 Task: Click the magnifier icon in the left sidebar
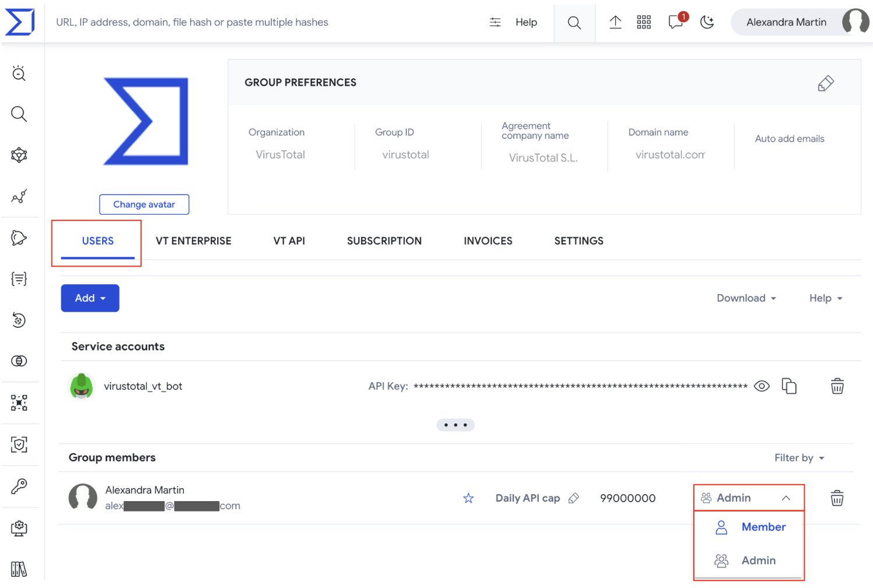pos(19,114)
